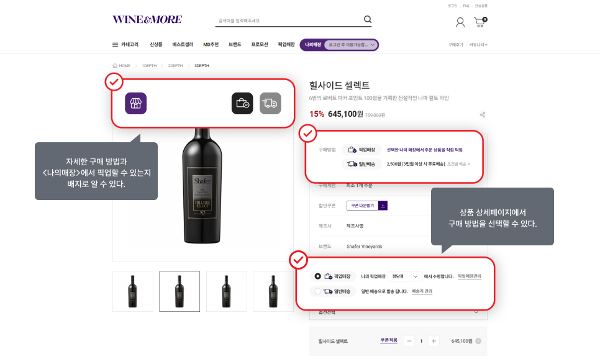The image size is (600, 364).
Task: Open the user account icon
Action: point(460,22)
